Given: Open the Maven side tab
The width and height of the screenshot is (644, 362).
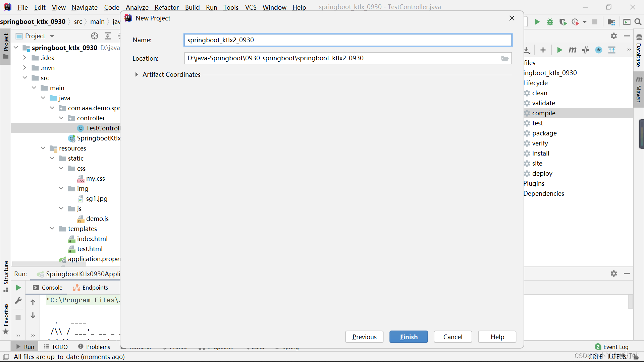Looking at the screenshot, I should point(639,89).
